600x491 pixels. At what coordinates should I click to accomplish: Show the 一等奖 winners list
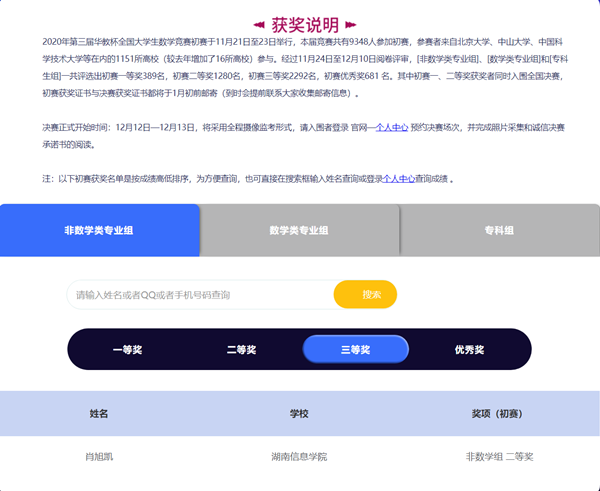coord(128,349)
